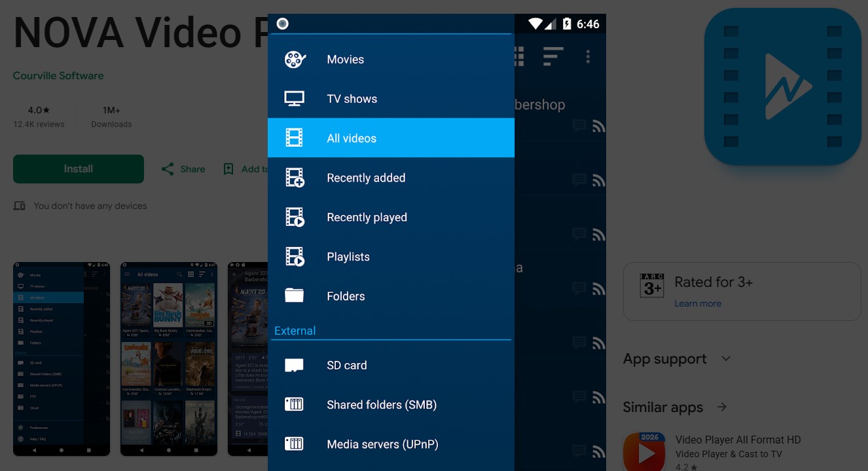Click the Add to wishlist bookmark icon

(x=228, y=169)
